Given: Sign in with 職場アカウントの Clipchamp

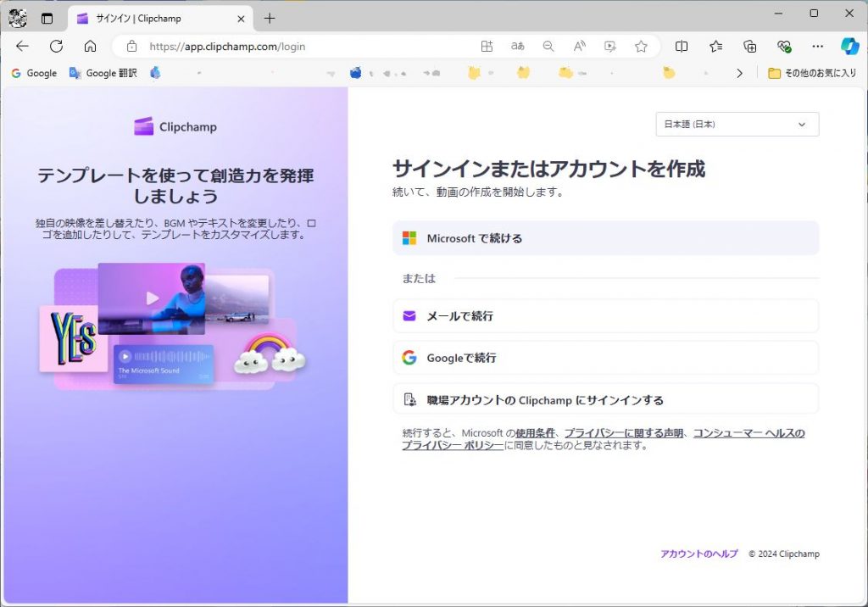Looking at the screenshot, I should [605, 400].
